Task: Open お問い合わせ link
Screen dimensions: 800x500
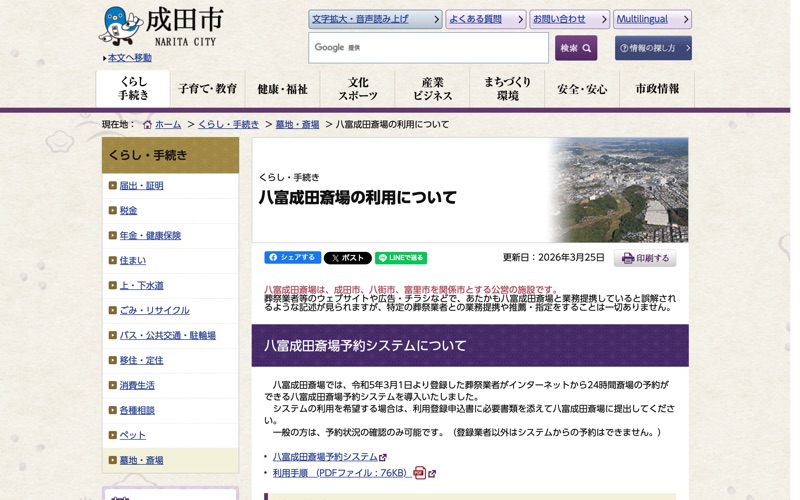Action: click(x=569, y=19)
